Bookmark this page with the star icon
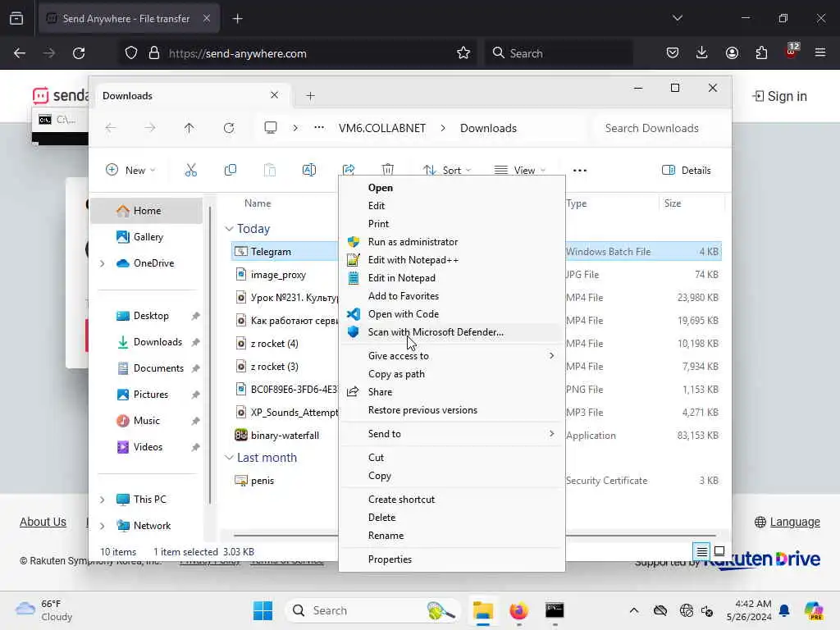The height and width of the screenshot is (630, 840). 463,53
